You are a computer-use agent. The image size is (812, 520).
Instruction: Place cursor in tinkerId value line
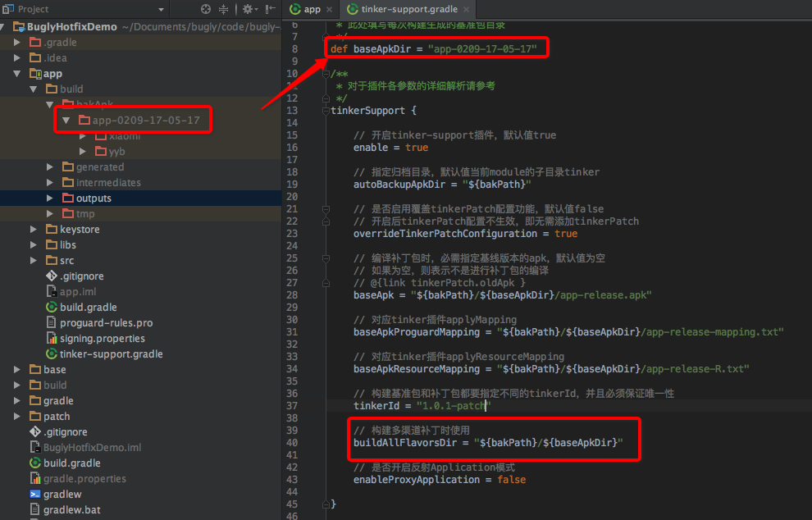(422, 405)
